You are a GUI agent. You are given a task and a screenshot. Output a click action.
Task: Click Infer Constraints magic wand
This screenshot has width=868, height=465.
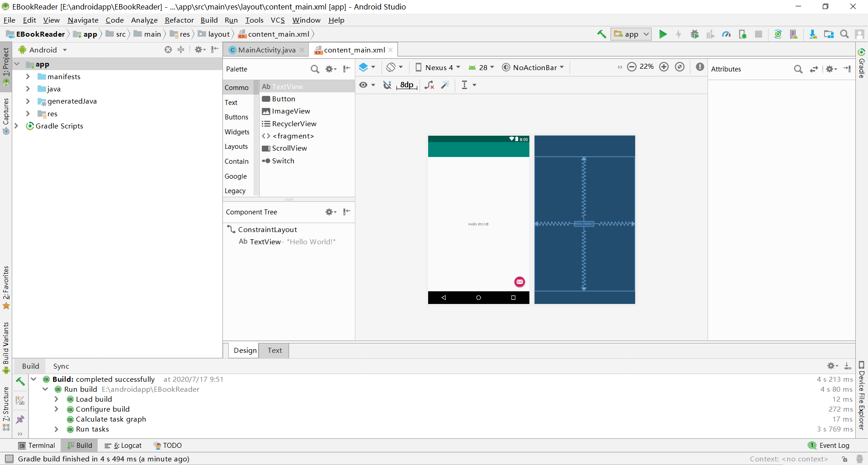(445, 85)
